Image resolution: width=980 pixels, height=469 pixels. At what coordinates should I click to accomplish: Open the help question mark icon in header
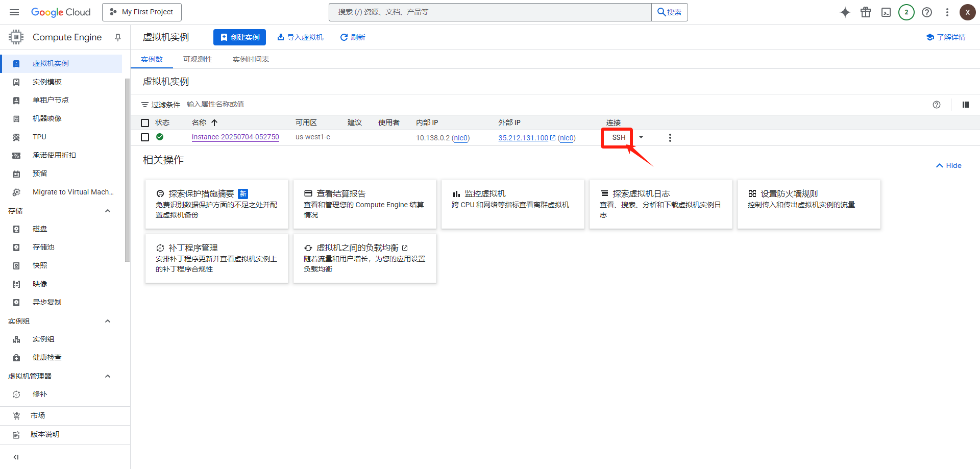(x=927, y=12)
